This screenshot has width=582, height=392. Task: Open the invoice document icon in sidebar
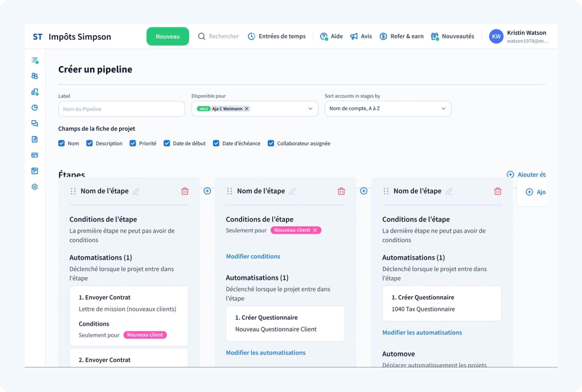(34, 139)
